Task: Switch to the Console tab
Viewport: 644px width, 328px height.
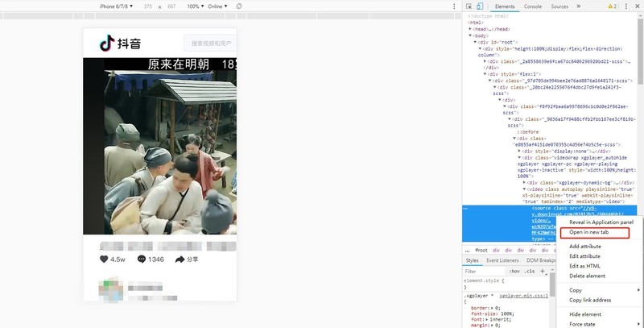Action: coord(532,6)
